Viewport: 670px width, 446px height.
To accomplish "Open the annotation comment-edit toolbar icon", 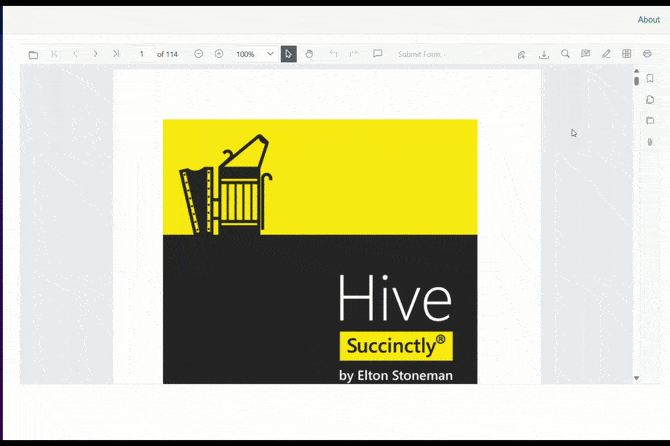I will [585, 54].
